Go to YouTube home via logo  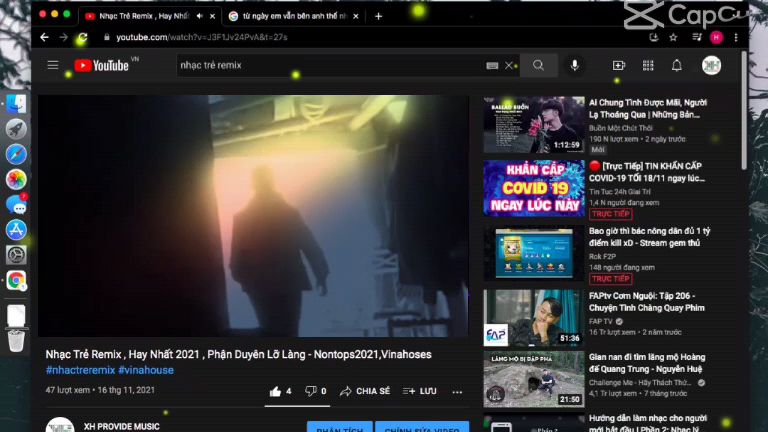pyautogui.click(x=101, y=65)
